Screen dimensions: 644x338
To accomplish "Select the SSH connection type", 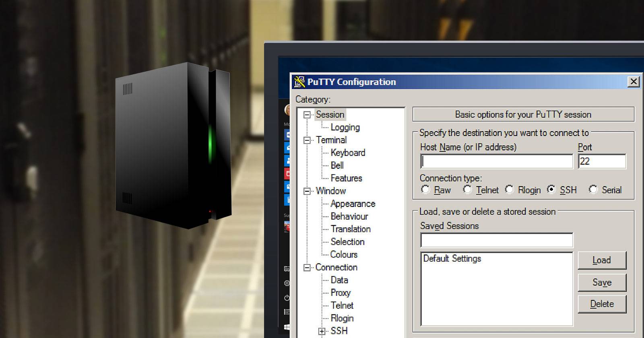I will pyautogui.click(x=551, y=190).
